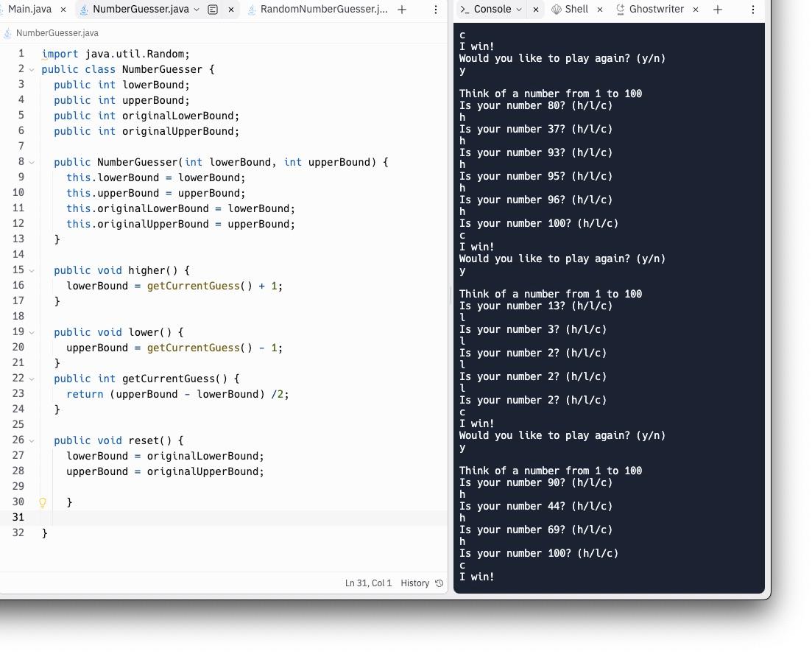Switch to the Shell tab
Viewport: 812px width, 654px height.
576,10
